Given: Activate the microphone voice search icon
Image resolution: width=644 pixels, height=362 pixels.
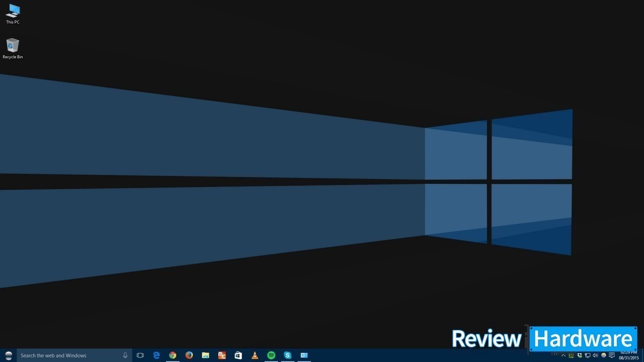Looking at the screenshot, I should coord(125,355).
